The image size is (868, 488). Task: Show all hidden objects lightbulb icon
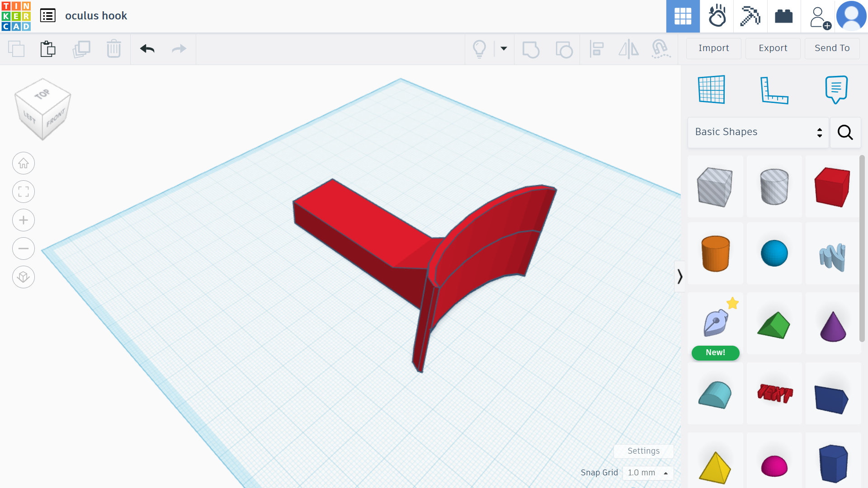479,49
